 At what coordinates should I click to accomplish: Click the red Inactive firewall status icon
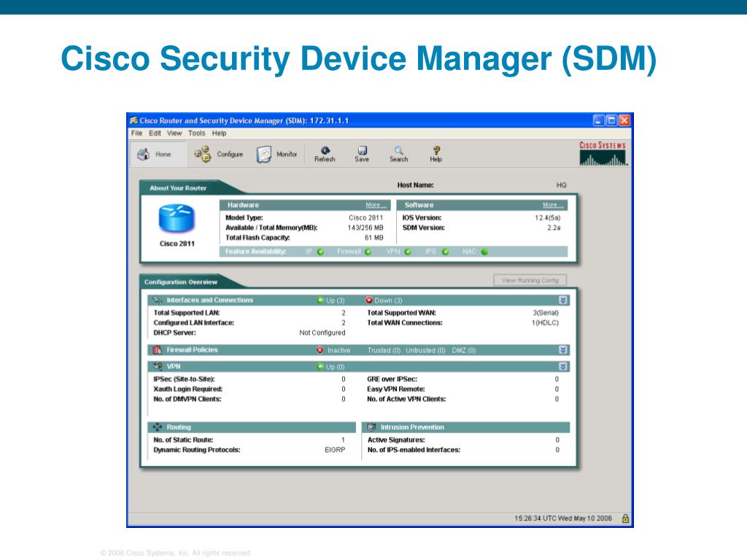click(320, 350)
